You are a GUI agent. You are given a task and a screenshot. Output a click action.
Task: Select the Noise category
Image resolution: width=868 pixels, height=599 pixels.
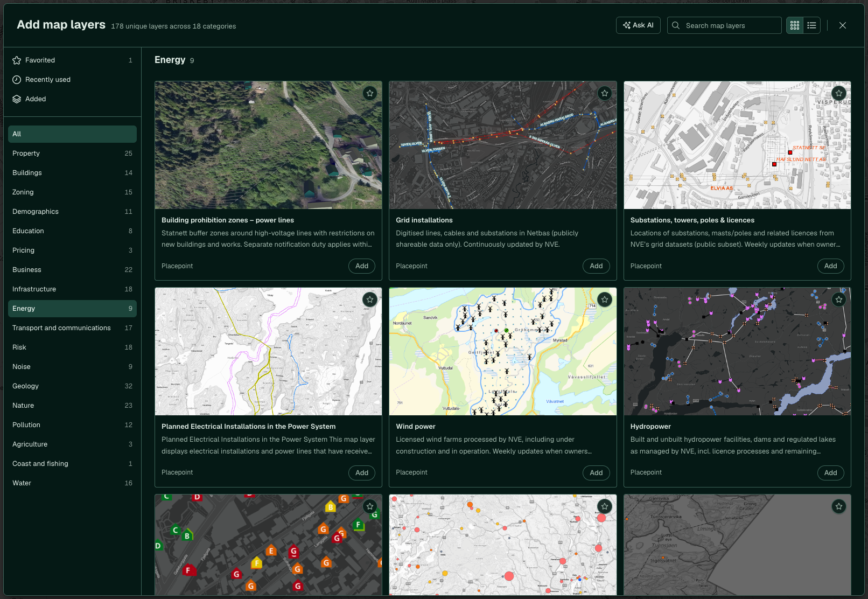[x=72, y=367]
